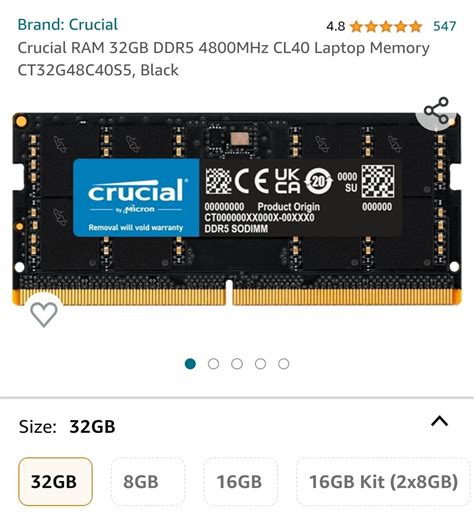Screen dimensions: 474x513
Task: Tap the blue Crucial logo on image
Action: click(136, 198)
